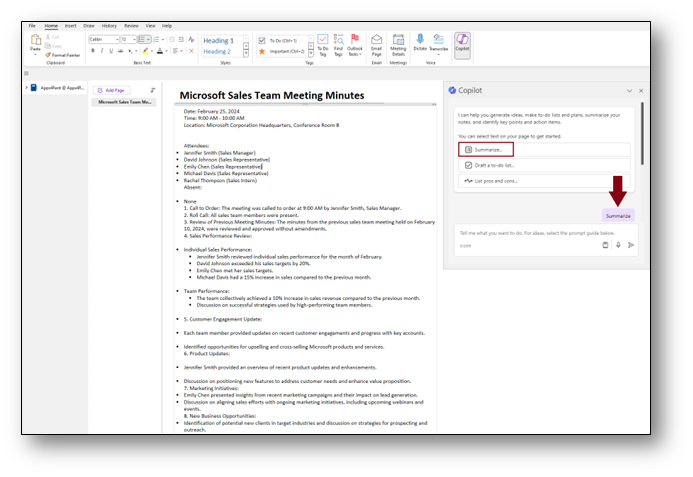Switch to the Review tab
Viewport: 693px width, 477px height.
[x=131, y=26]
